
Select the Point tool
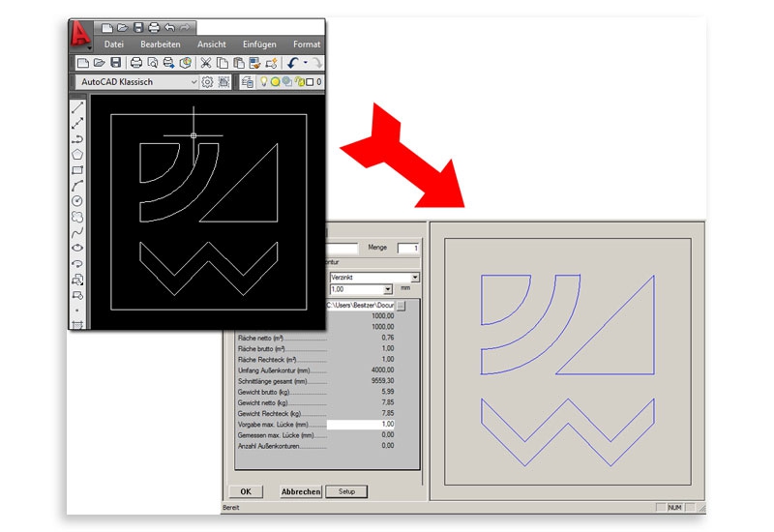(77, 310)
